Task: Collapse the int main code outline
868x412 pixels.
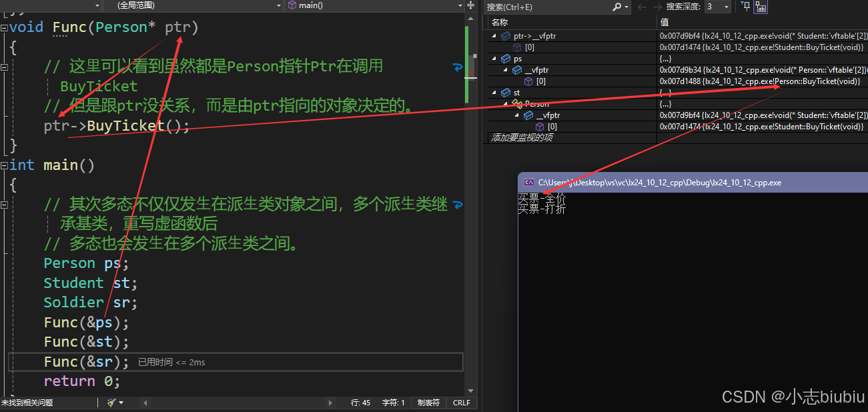Action: click(4, 165)
